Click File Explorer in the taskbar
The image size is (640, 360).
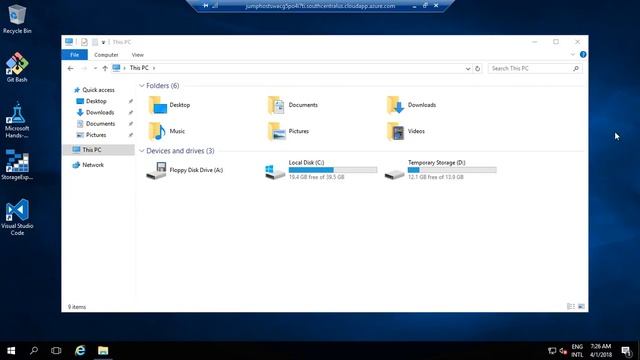[x=103, y=351]
